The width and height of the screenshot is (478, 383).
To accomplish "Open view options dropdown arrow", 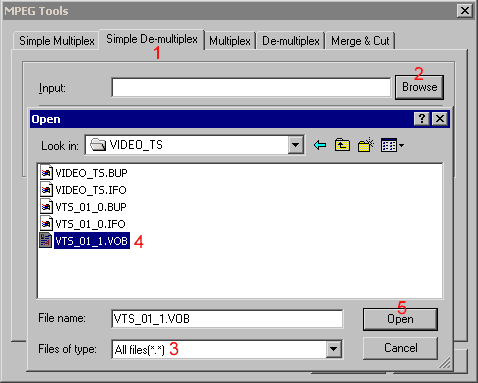I will click(401, 145).
